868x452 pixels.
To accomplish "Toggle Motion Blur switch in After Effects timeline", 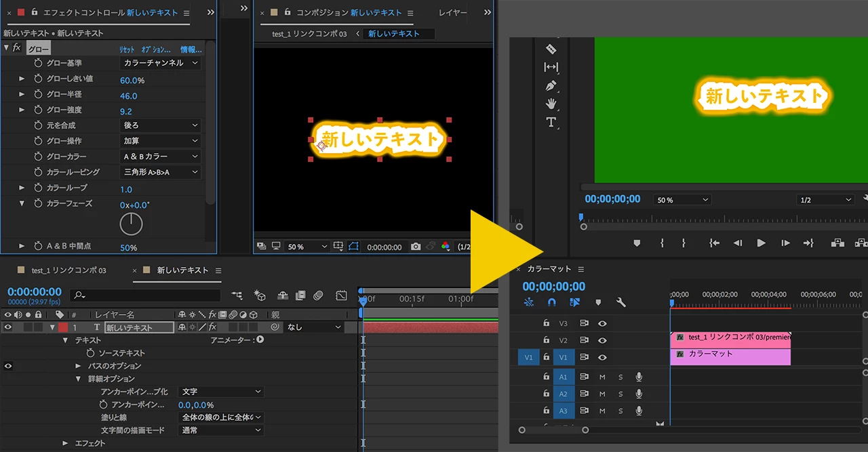I will 319,295.
